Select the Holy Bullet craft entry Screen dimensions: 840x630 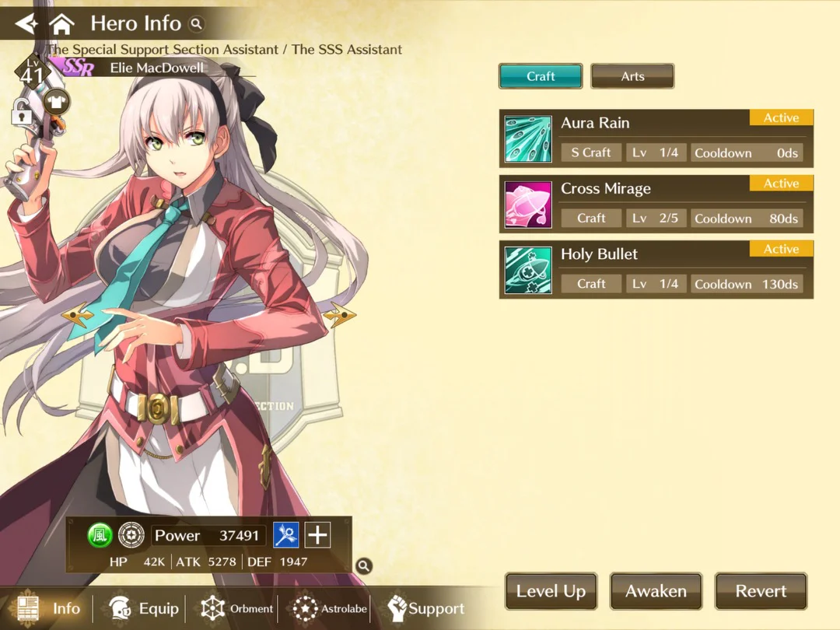pyautogui.click(x=656, y=269)
